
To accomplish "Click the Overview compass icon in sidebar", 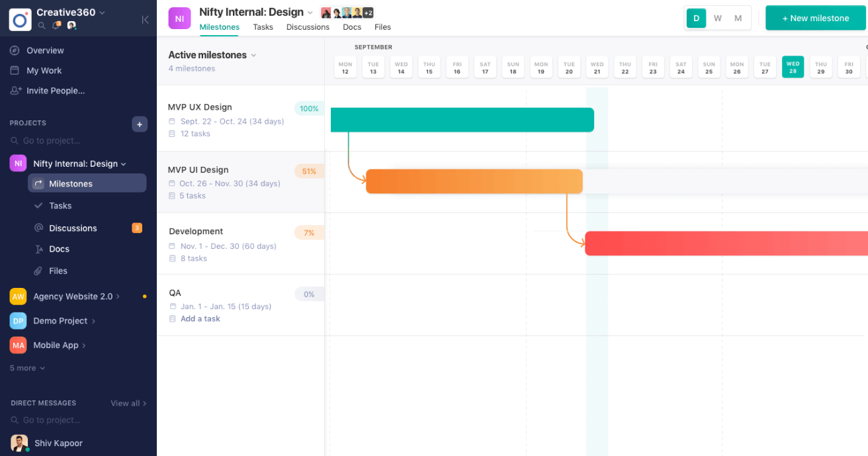I will (15, 50).
